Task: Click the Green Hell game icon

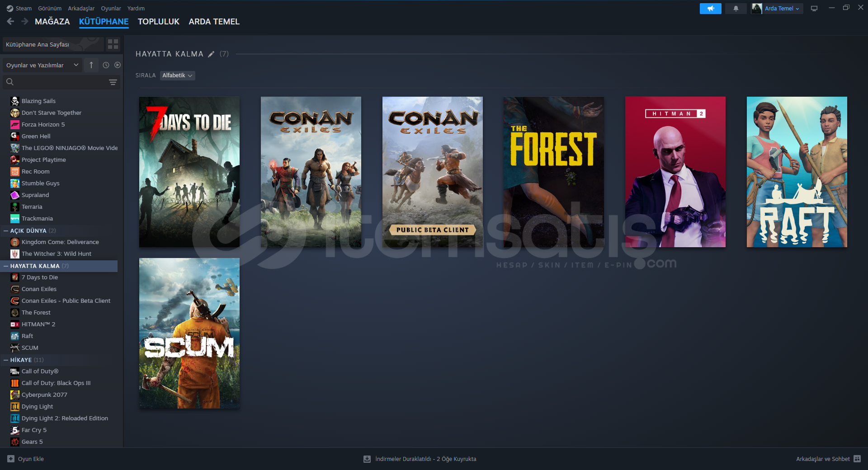Action: pos(15,136)
